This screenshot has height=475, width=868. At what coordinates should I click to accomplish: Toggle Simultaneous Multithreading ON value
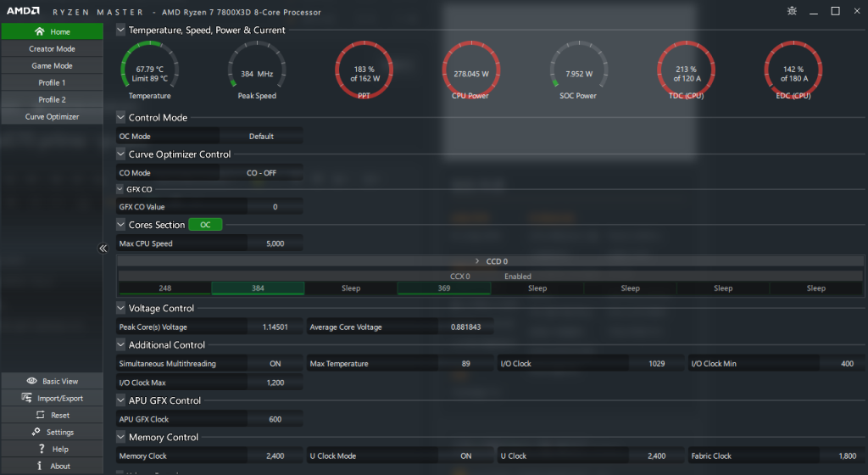click(x=275, y=364)
